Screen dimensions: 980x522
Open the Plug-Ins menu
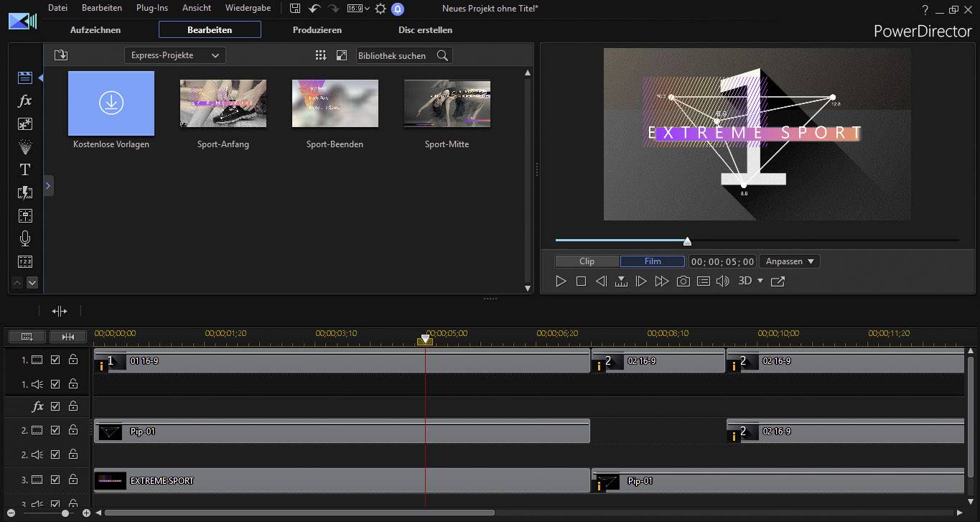[x=151, y=8]
